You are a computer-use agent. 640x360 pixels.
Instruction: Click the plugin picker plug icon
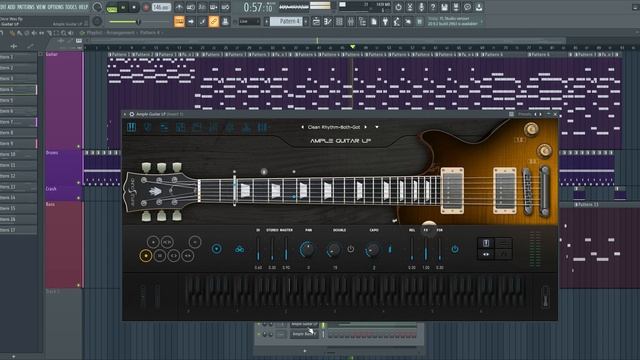tap(385, 22)
